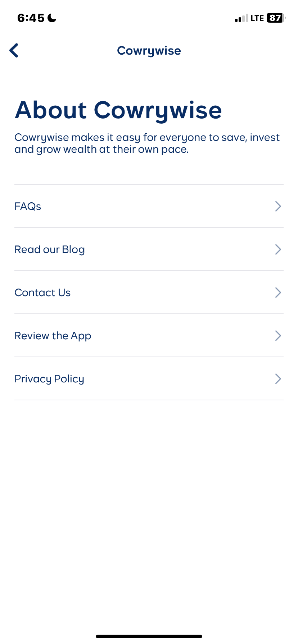Choose Review the App

tap(53, 336)
